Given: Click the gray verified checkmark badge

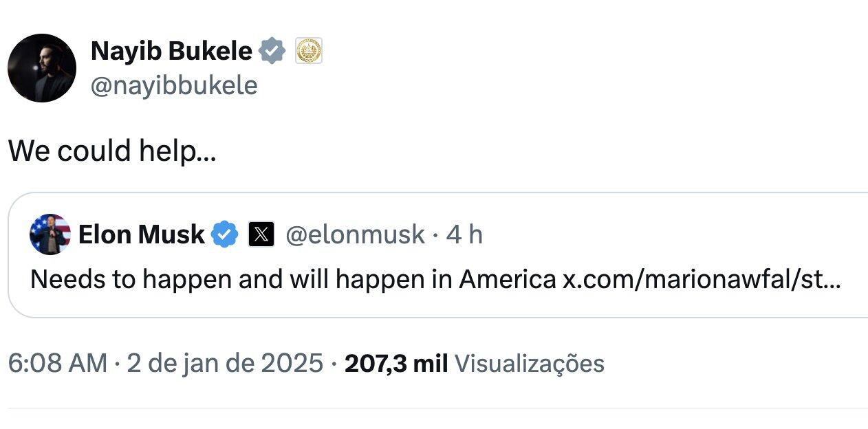Looking at the screenshot, I should coord(272,51).
